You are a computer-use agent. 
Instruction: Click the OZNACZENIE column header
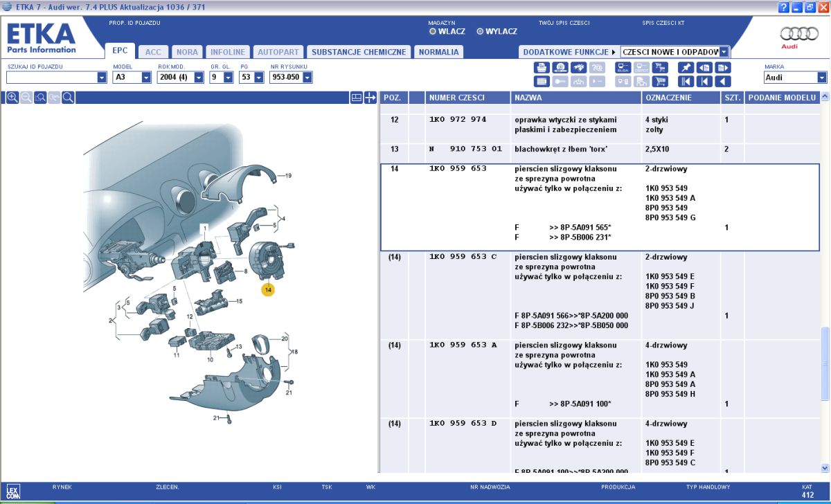[x=681, y=98]
